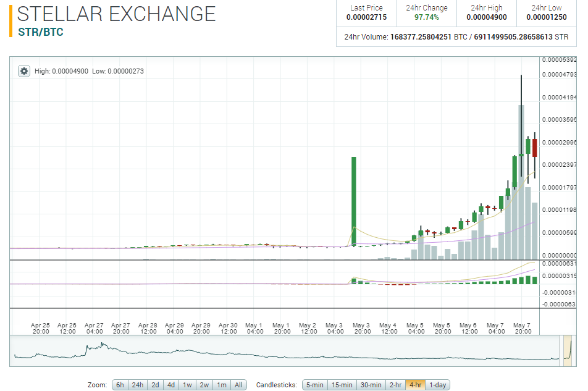Click the last red candlestick

(x=535, y=148)
